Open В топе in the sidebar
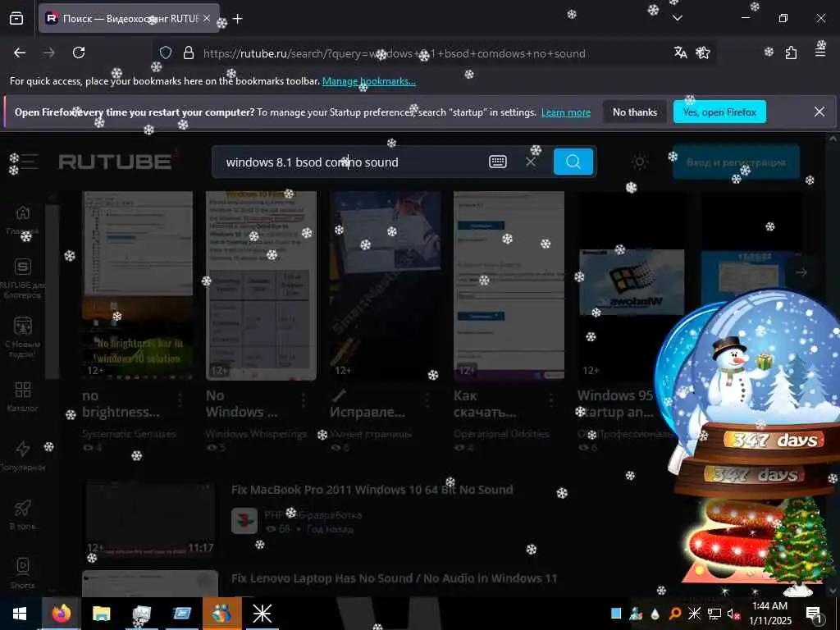 point(22,515)
